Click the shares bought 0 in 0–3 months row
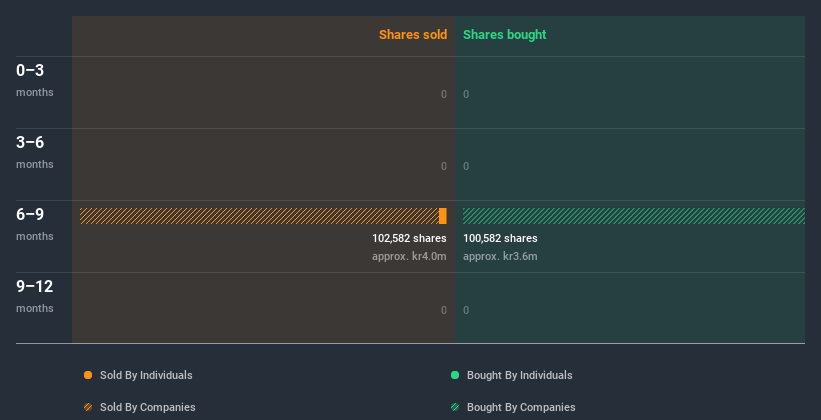 pyautogui.click(x=466, y=94)
